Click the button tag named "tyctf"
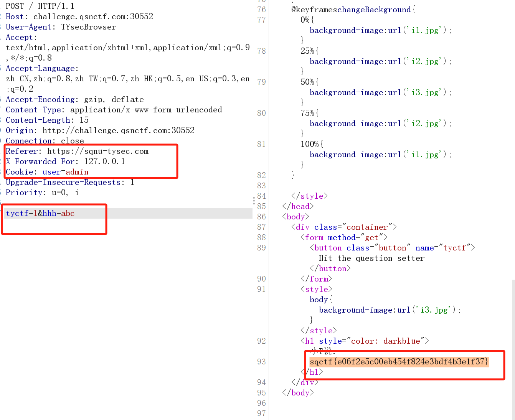 click(393, 248)
